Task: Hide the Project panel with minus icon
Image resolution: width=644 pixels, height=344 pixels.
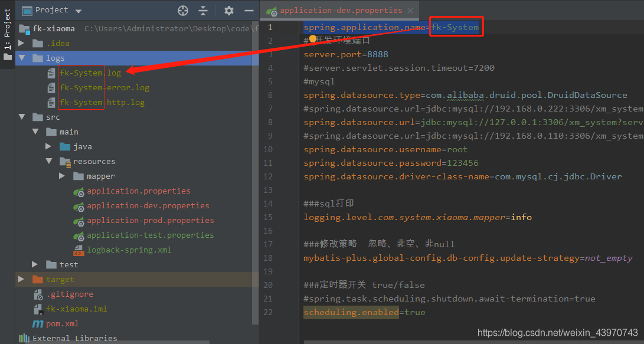Action: pyautogui.click(x=249, y=11)
